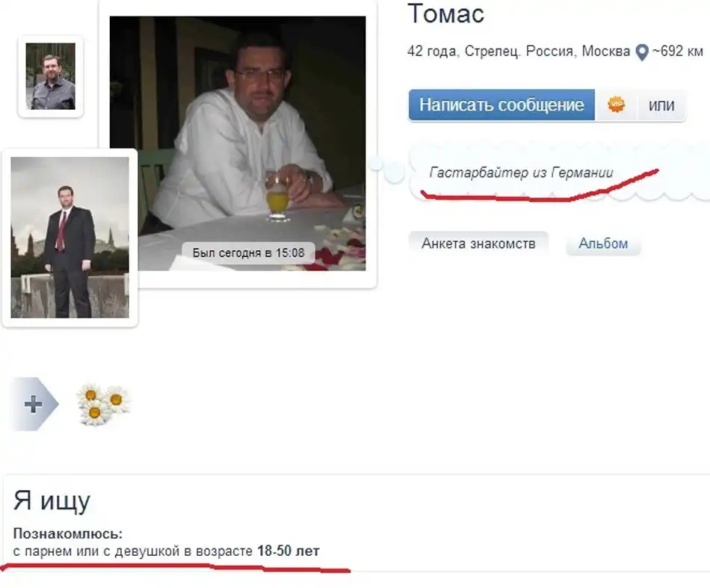Screen dimensions: 710x588
Task: Click the orange VIP badge icon
Action: tap(616, 105)
